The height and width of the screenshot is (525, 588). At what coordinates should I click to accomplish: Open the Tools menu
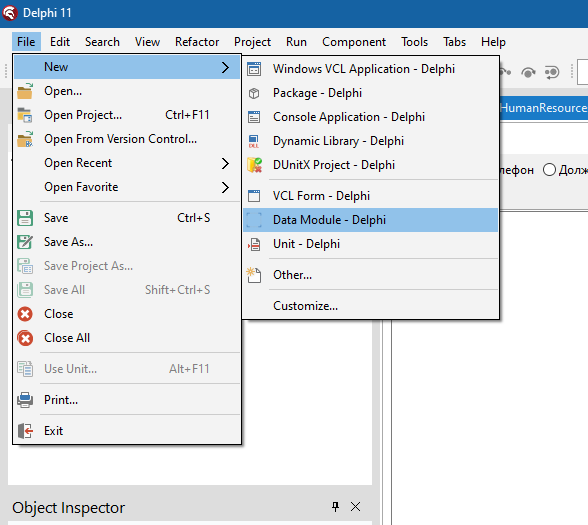coord(414,42)
